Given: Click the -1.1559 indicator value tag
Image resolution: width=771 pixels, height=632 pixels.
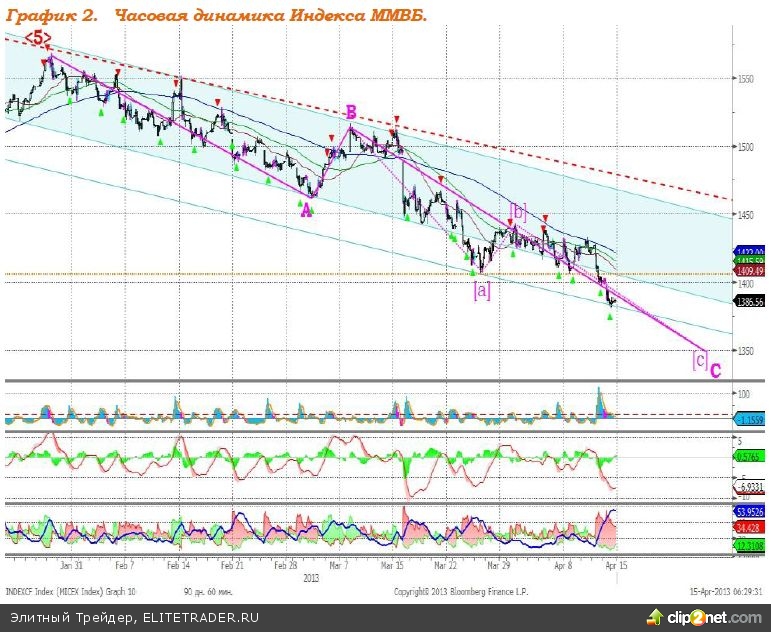Looking at the screenshot, I should 750,421.
